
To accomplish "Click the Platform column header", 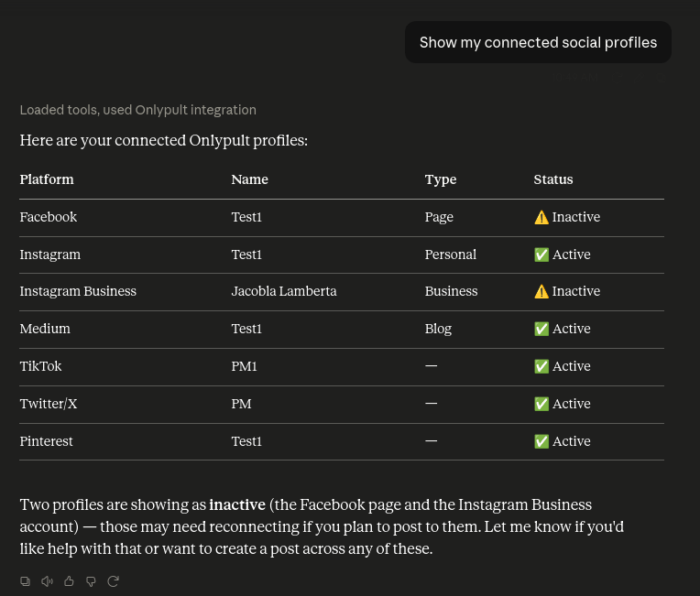I will [x=47, y=179].
